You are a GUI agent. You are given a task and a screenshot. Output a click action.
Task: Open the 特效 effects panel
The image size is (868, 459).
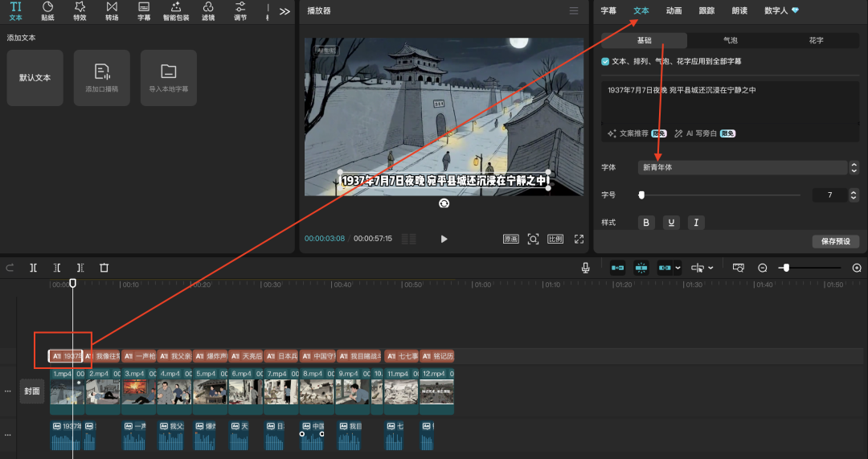80,10
